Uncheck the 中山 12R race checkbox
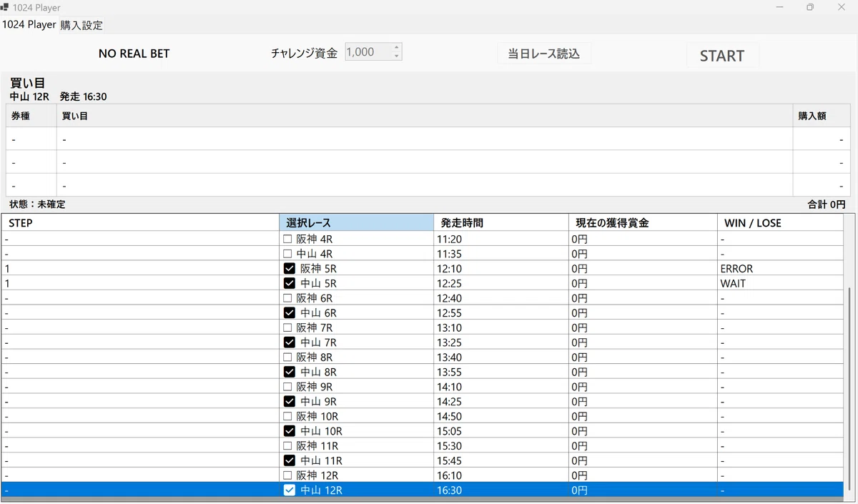The width and height of the screenshot is (858, 504). pos(290,490)
